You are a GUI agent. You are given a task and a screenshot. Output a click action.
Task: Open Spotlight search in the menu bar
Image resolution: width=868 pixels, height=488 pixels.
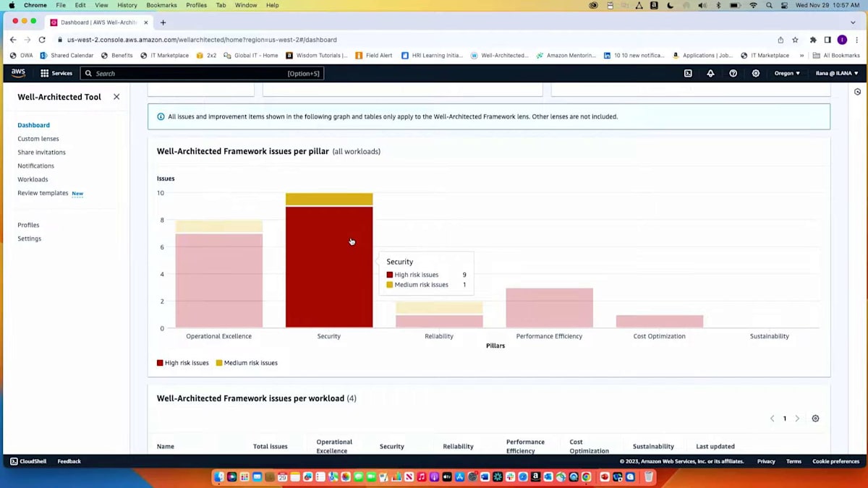(x=769, y=5)
